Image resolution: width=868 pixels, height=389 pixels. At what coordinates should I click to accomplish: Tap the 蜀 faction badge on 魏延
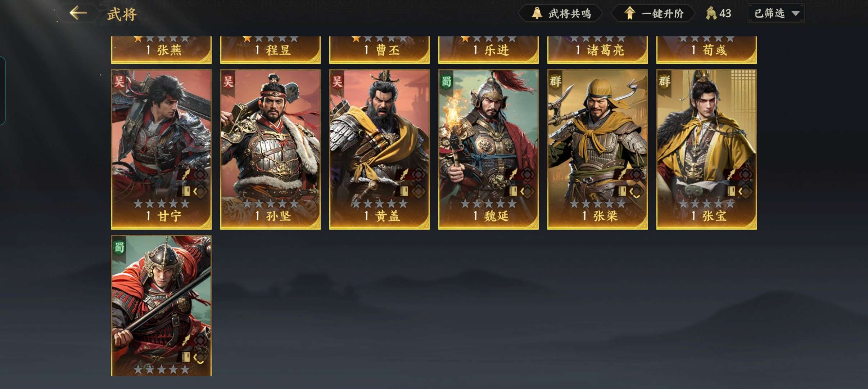(446, 81)
